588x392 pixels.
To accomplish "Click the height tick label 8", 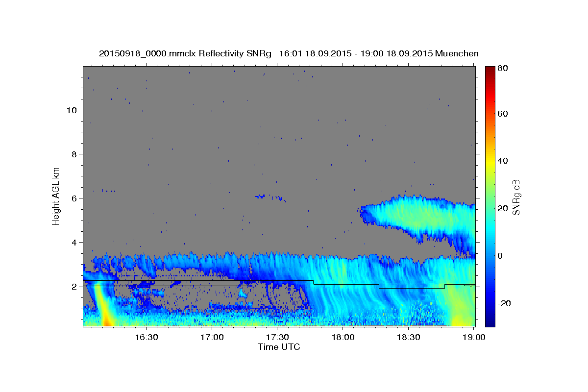I will 74,154.
